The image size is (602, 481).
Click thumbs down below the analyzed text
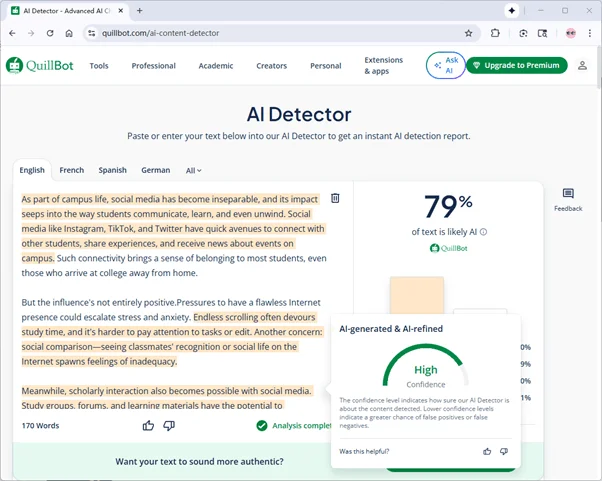tap(169, 425)
